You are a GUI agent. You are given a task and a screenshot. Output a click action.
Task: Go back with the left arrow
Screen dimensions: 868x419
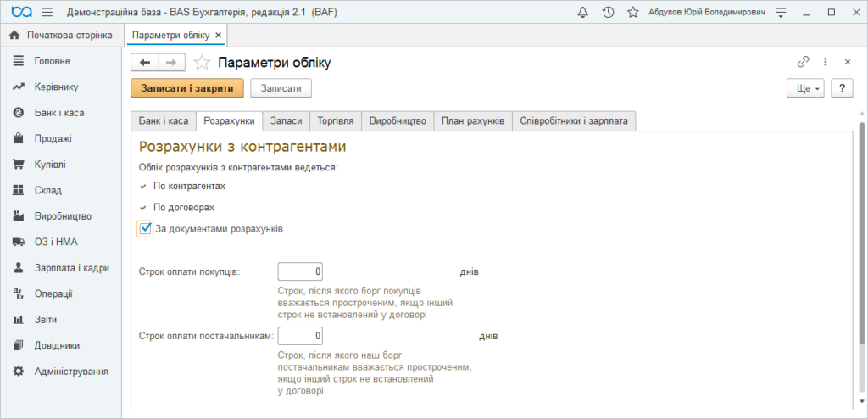point(145,63)
